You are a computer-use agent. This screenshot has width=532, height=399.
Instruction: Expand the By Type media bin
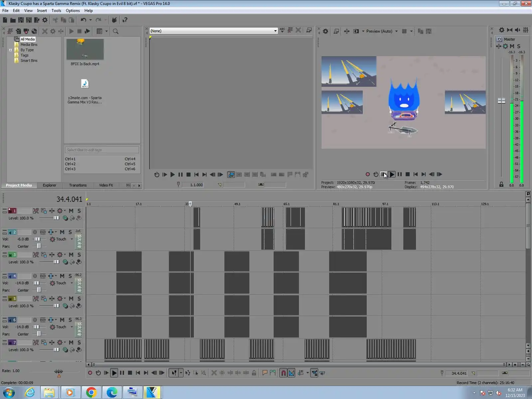(x=11, y=50)
